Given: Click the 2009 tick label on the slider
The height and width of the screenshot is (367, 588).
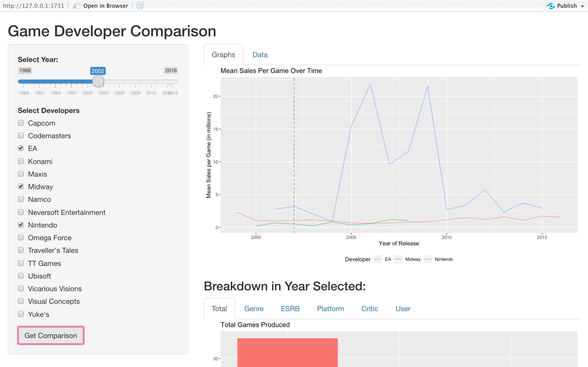Looking at the screenshot, I should click(135, 93).
